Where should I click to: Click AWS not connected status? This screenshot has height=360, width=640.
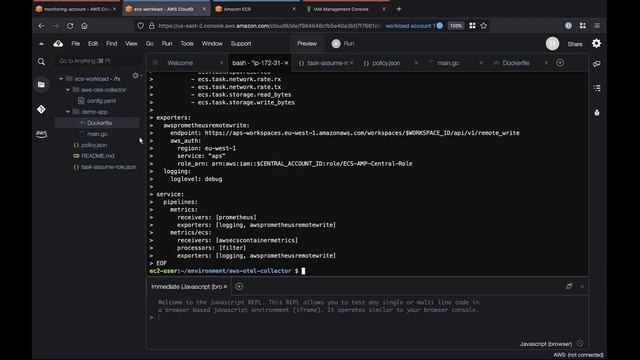[x=578, y=355]
